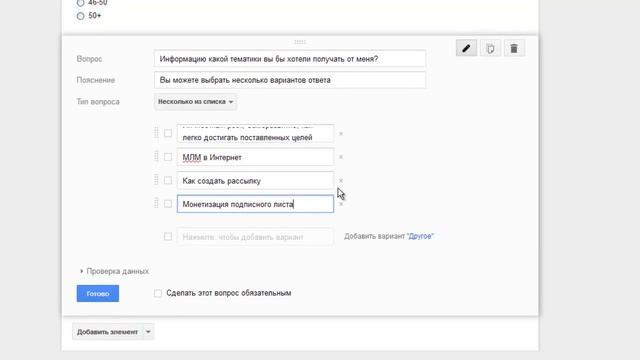The image size is (640, 360).
Task: Tick checkbox beside 'Монетизация подписного листа'
Action: tap(168, 204)
